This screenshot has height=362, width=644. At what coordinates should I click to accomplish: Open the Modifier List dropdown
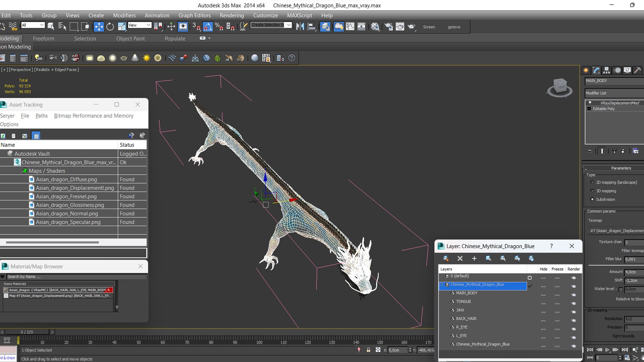tap(614, 93)
